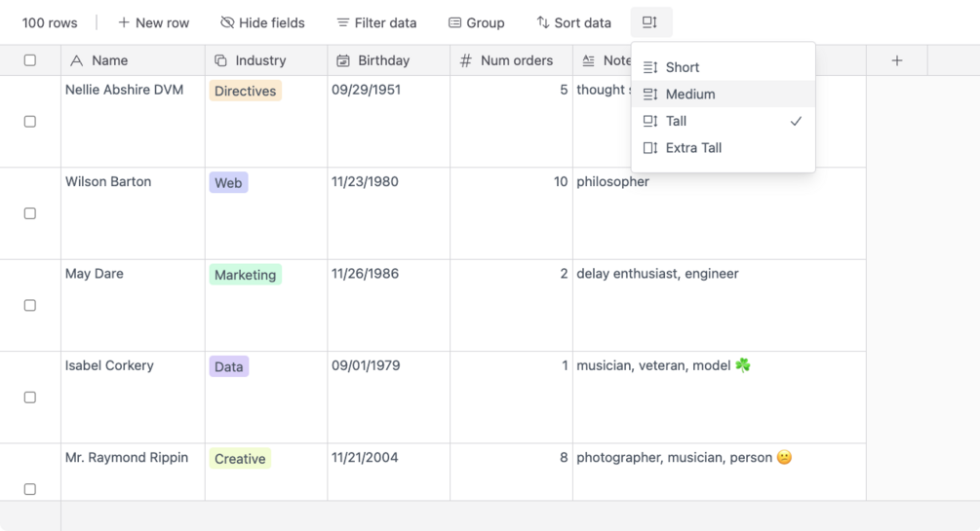Click the Group icon in toolbar
Screen dimensions: 980x531
(454, 22)
